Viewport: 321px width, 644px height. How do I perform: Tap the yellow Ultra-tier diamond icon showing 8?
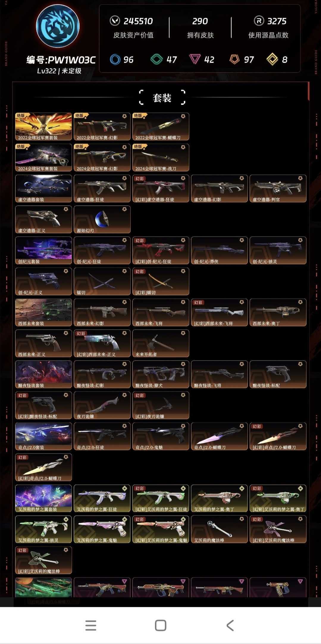pos(272,59)
